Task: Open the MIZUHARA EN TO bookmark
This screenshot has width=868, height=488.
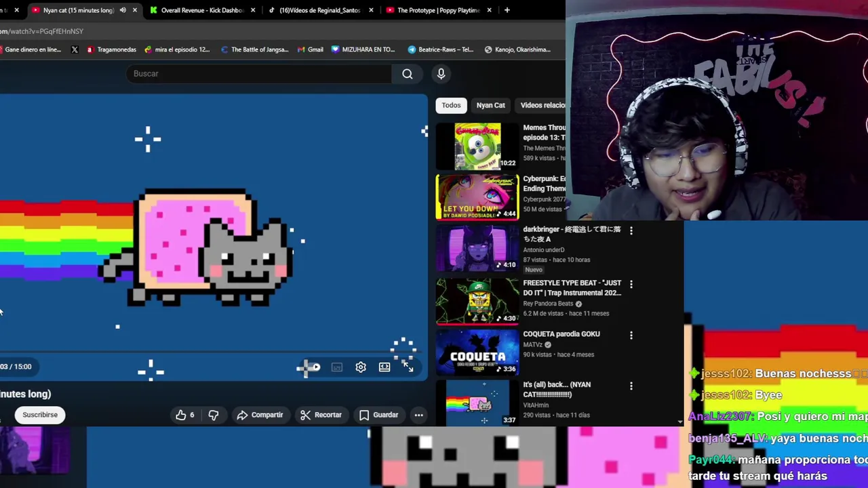Action: click(363, 49)
